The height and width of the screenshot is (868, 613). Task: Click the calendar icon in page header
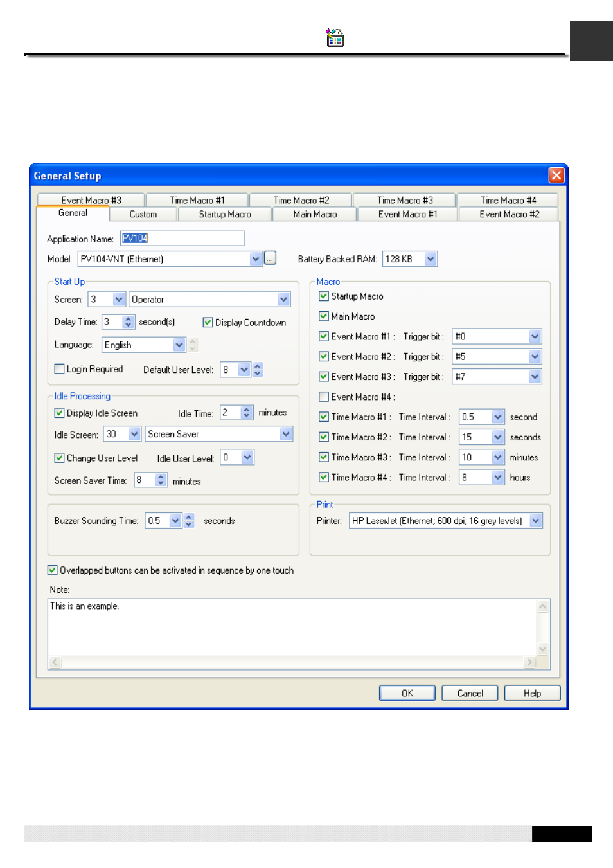click(x=334, y=38)
